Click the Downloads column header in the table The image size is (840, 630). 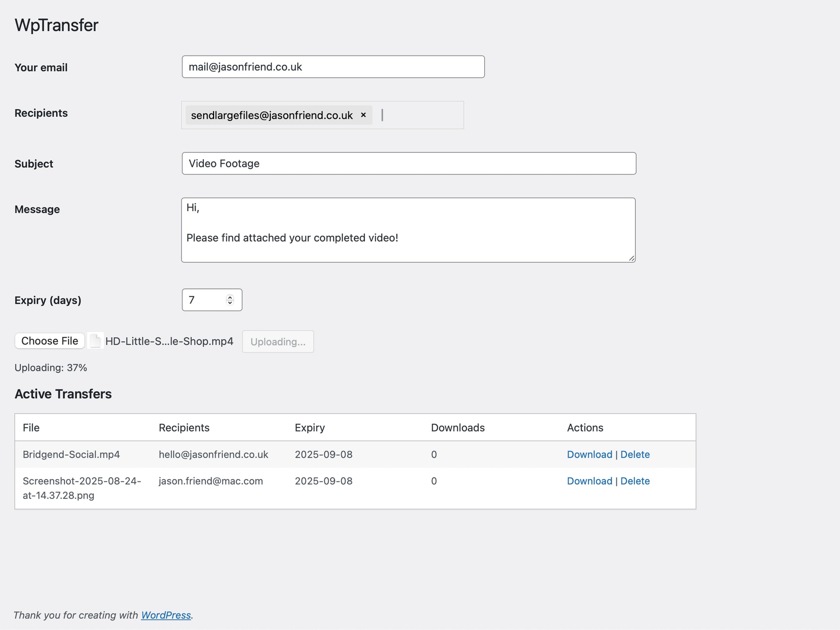tap(458, 428)
